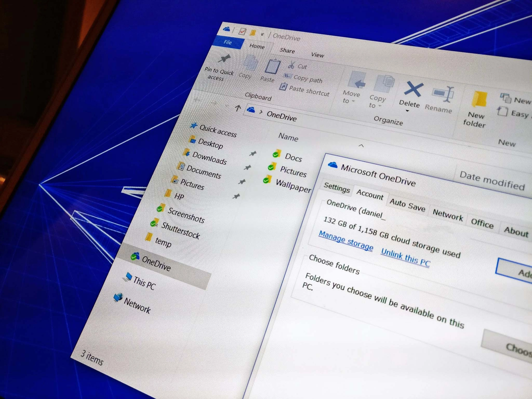Select OneDrive in the navigation pane
532x399 pixels.
pos(163,266)
